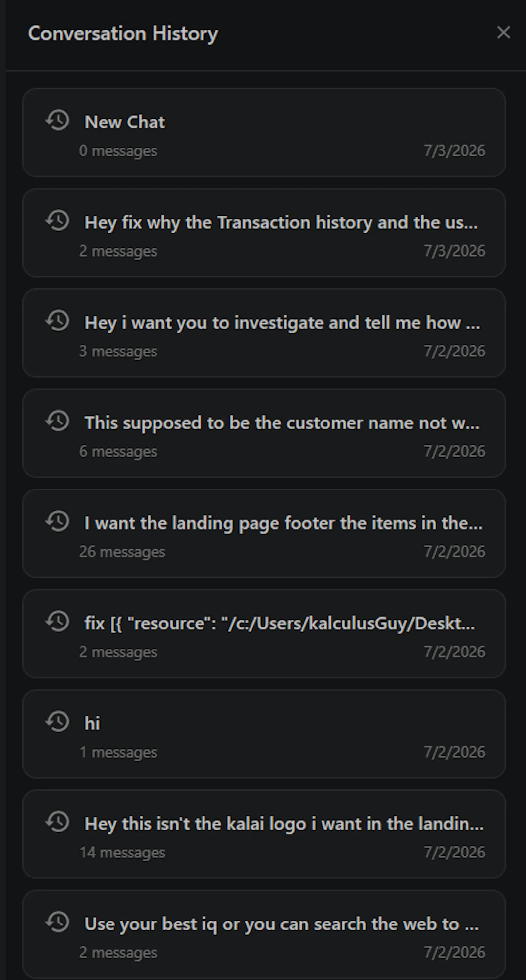
Task: Close the Conversation History panel
Action: 503,33
